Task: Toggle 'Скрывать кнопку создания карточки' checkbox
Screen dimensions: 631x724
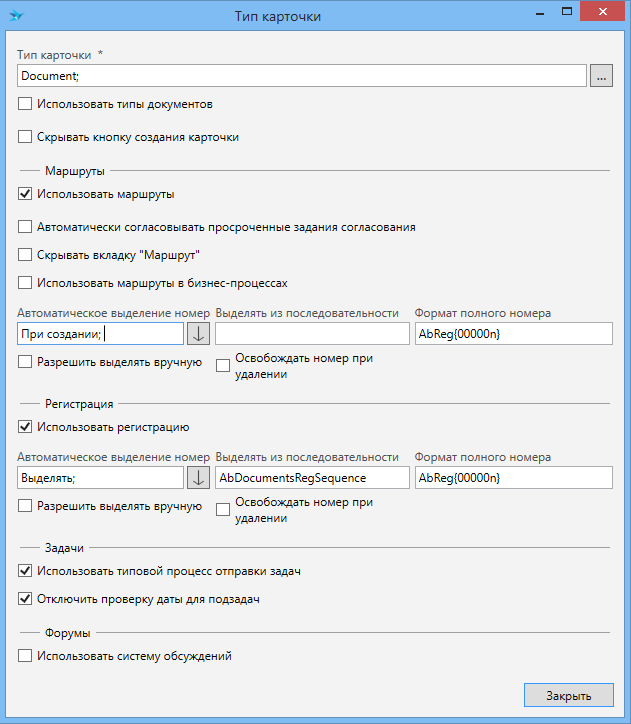Action: (x=25, y=137)
